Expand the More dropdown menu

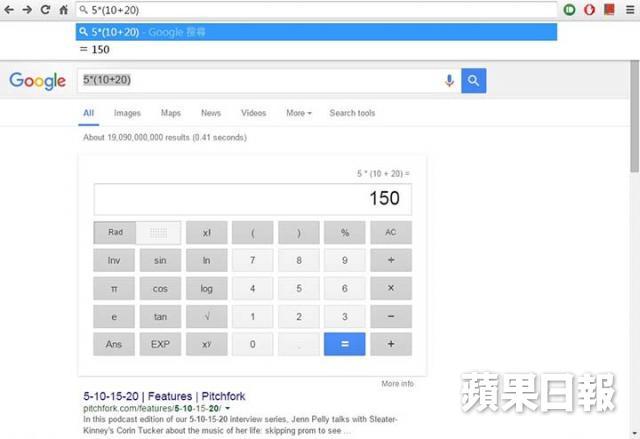point(299,113)
